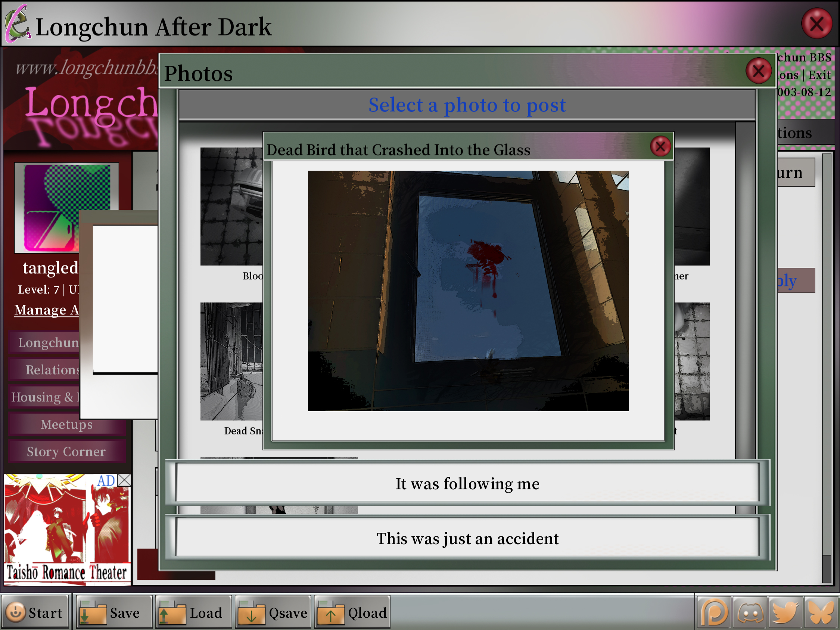Close the Photos window

[x=758, y=71]
